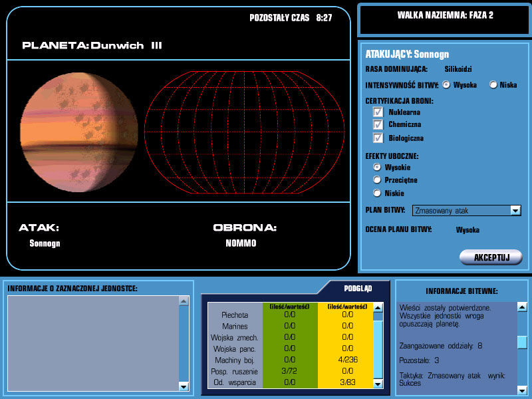
Task: Select Niska battle intensity radio button
Action: click(x=493, y=85)
